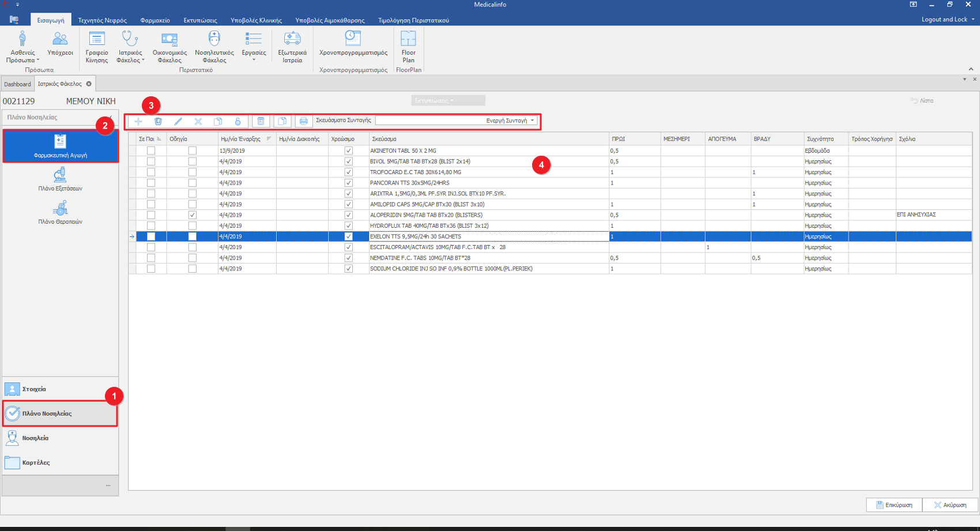
Task: Click the pencil edit icon in toolbar
Action: click(x=178, y=121)
